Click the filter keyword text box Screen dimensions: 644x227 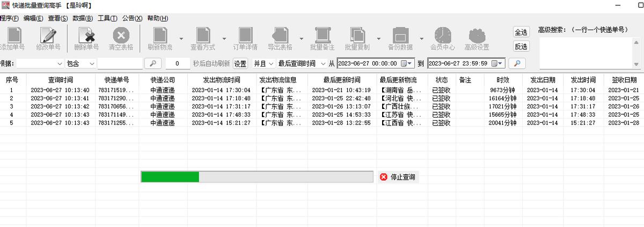point(120,63)
